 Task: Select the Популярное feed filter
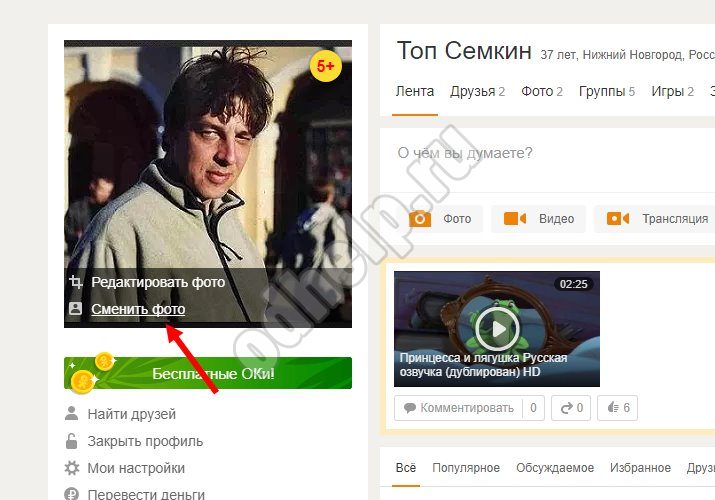(x=466, y=468)
